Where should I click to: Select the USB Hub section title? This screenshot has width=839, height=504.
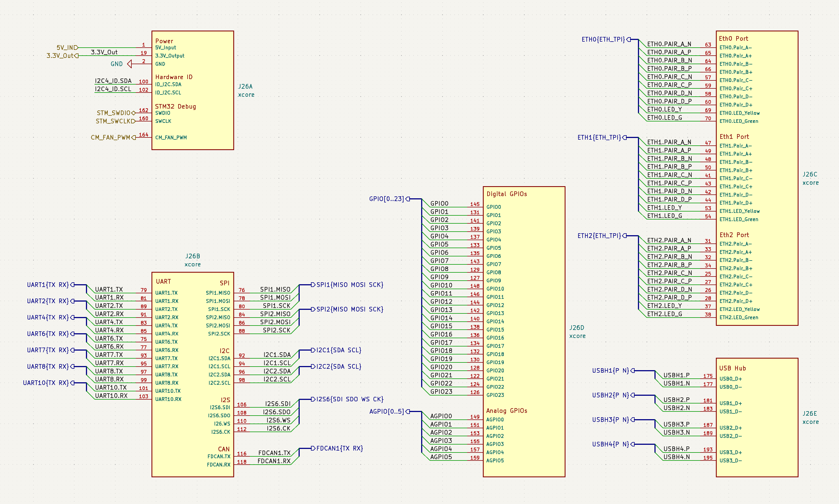[733, 368]
